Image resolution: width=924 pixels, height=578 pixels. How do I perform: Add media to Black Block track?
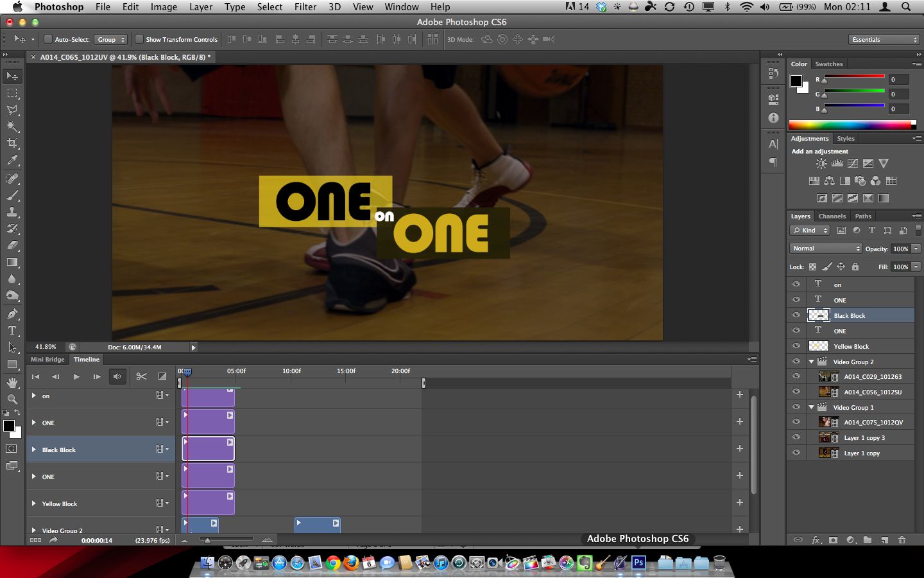(x=740, y=448)
